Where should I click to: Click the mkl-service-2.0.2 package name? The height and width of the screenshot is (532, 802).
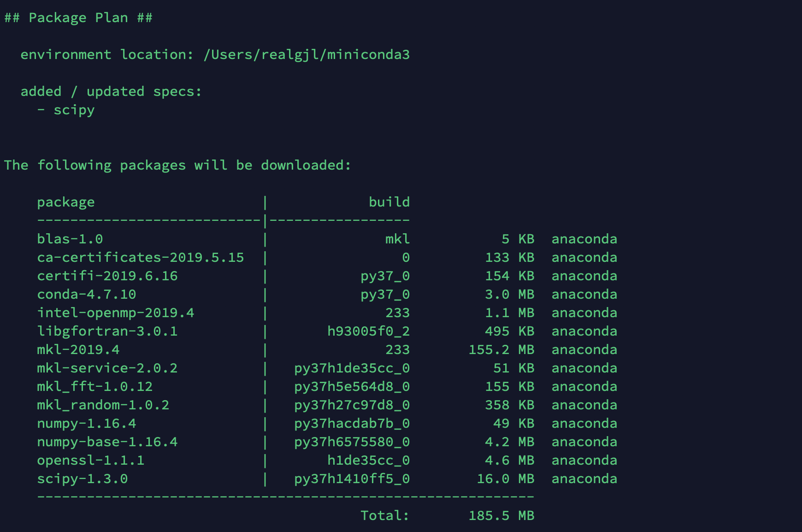pos(107,368)
